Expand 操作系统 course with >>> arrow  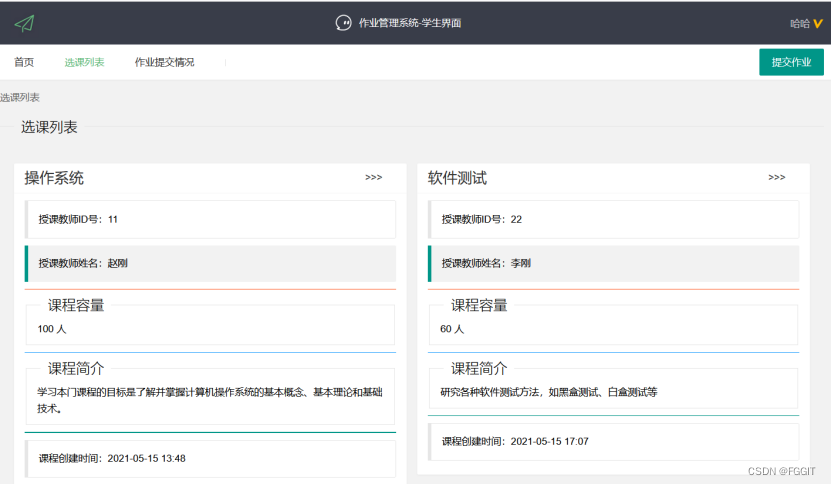tap(373, 178)
